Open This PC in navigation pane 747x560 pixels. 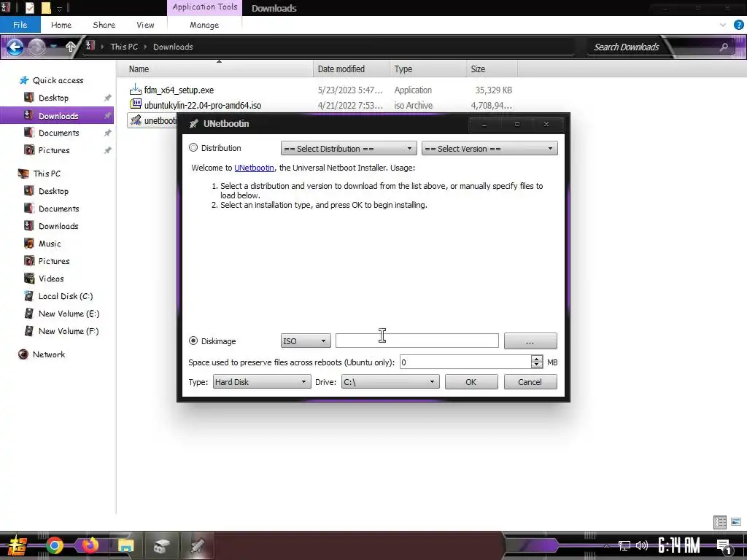(x=47, y=174)
